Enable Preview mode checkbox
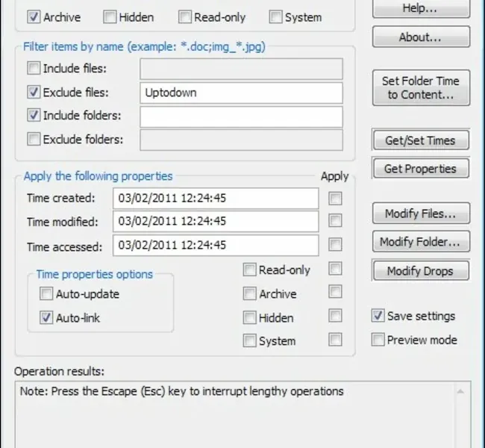The width and height of the screenshot is (485, 448). [x=378, y=340]
